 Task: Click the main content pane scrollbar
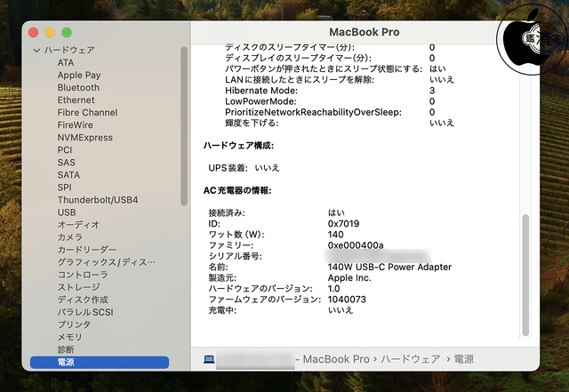click(x=525, y=276)
